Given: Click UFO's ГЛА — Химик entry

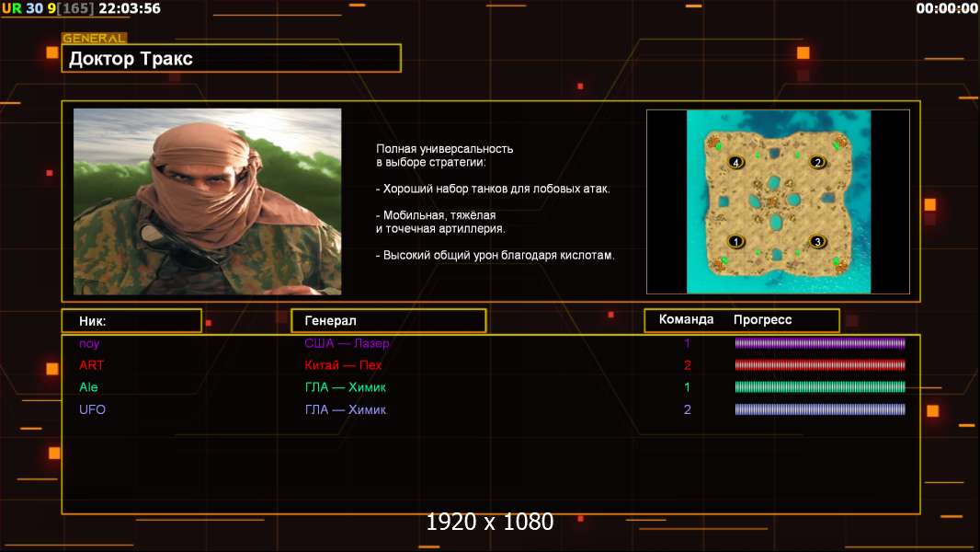Looking at the screenshot, I should click(345, 410).
